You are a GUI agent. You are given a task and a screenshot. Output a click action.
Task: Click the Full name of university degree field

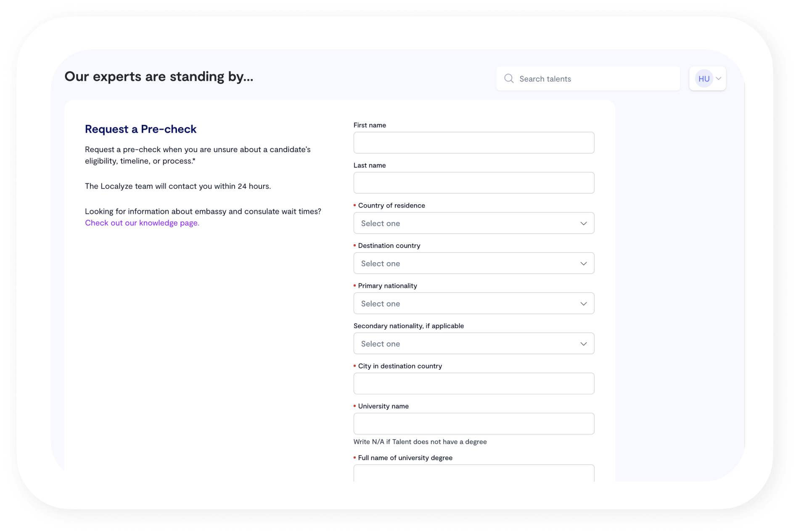(473, 473)
